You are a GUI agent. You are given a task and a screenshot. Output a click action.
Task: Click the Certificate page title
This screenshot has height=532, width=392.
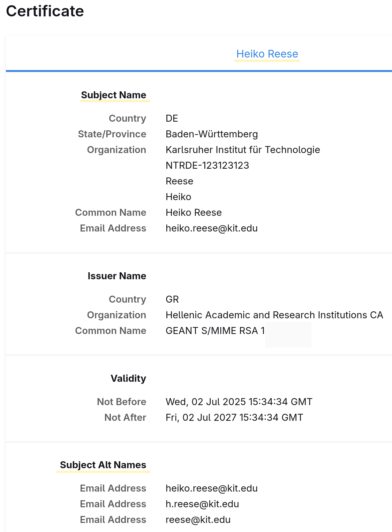click(45, 11)
